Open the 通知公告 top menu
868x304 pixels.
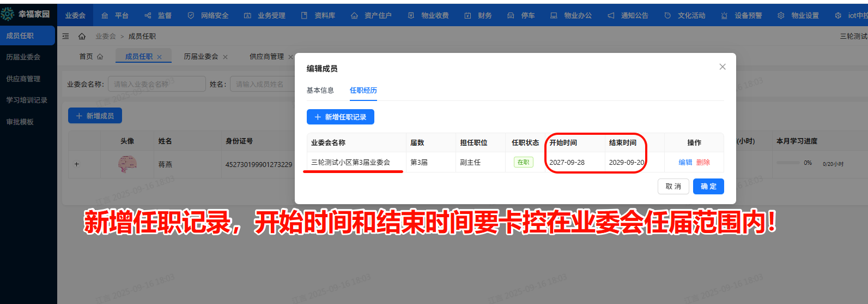pyautogui.click(x=628, y=15)
